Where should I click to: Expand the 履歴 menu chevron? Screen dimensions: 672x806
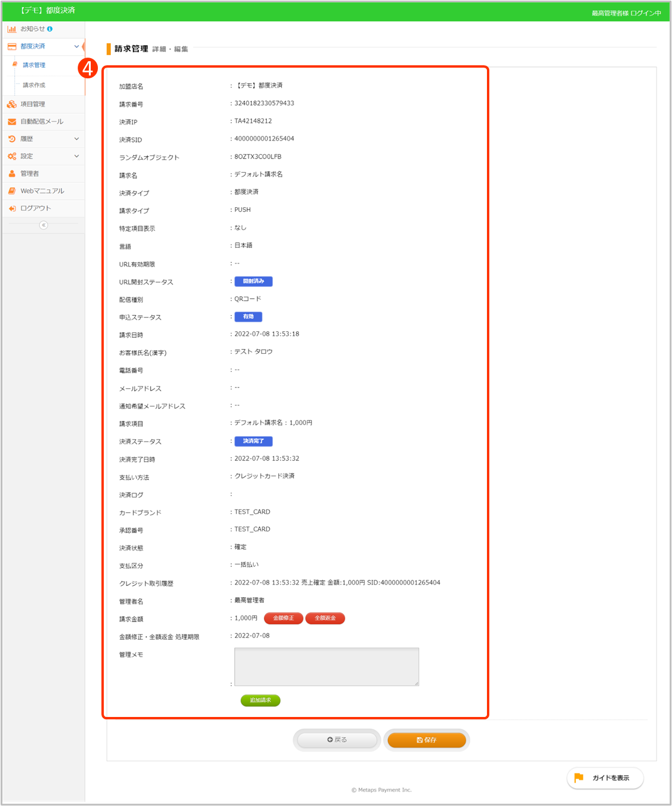(x=77, y=139)
